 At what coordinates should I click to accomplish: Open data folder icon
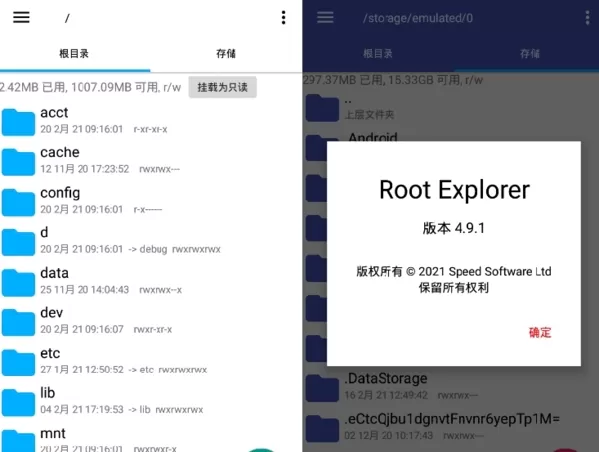click(18, 282)
